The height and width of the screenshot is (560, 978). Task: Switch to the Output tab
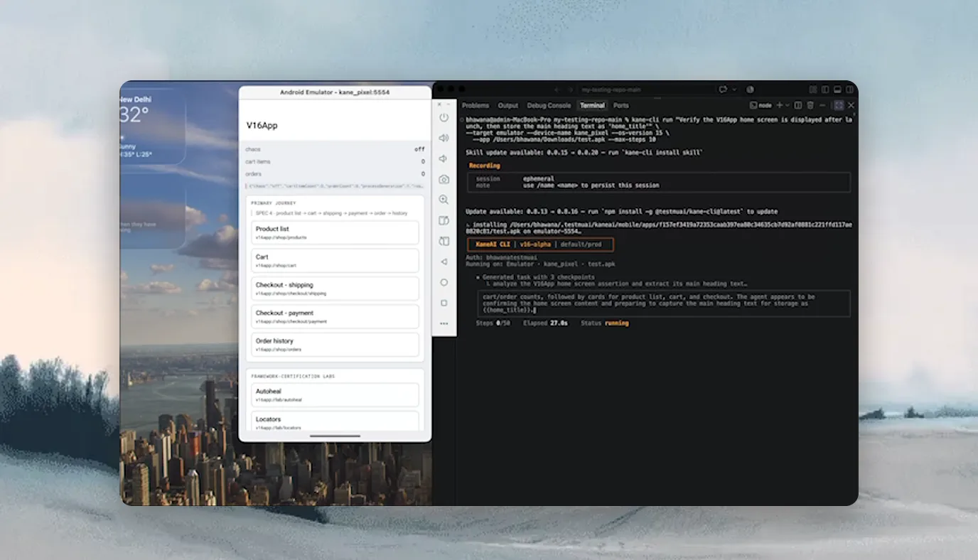507,105
